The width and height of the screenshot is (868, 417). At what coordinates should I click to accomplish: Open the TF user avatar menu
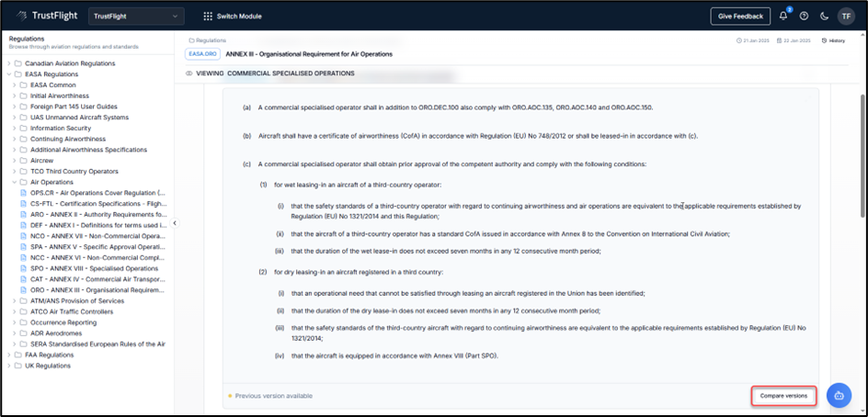(846, 16)
